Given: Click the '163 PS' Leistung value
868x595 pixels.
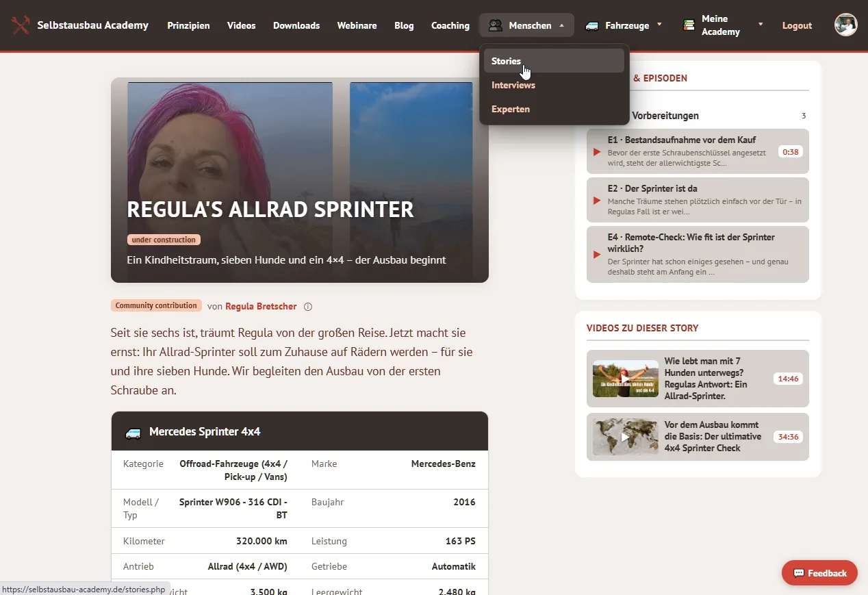Looking at the screenshot, I should coord(461,541).
